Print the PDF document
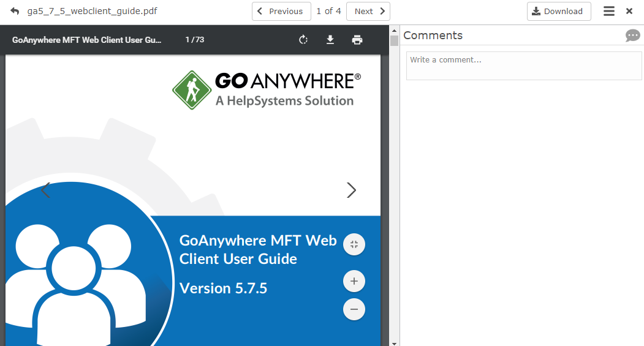Screen dimensions: 644x346 (x=357, y=40)
